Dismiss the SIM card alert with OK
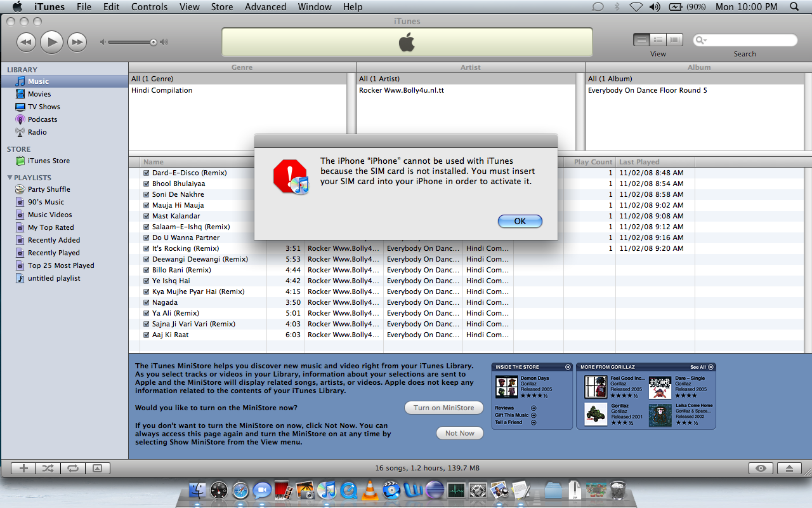Image resolution: width=812 pixels, height=508 pixels. [x=520, y=221]
